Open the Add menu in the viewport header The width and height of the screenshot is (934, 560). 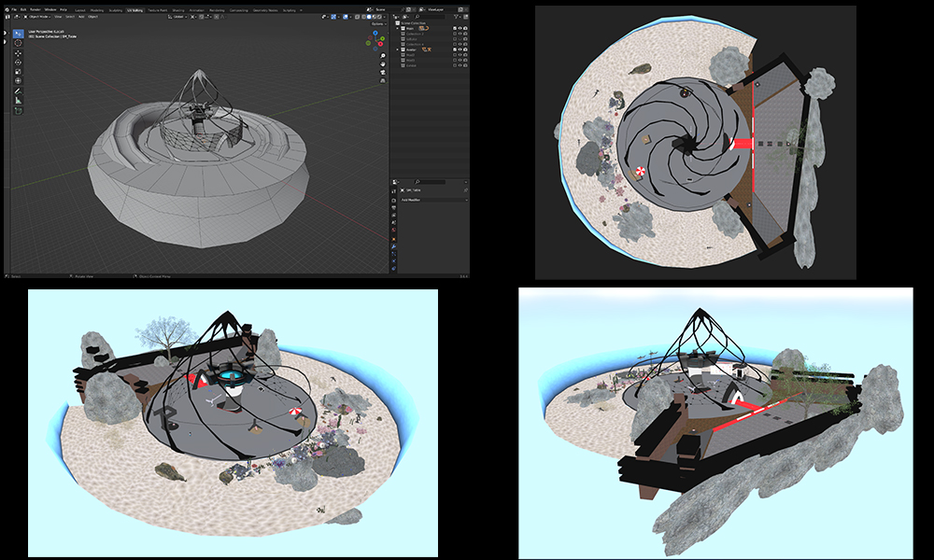(81, 17)
